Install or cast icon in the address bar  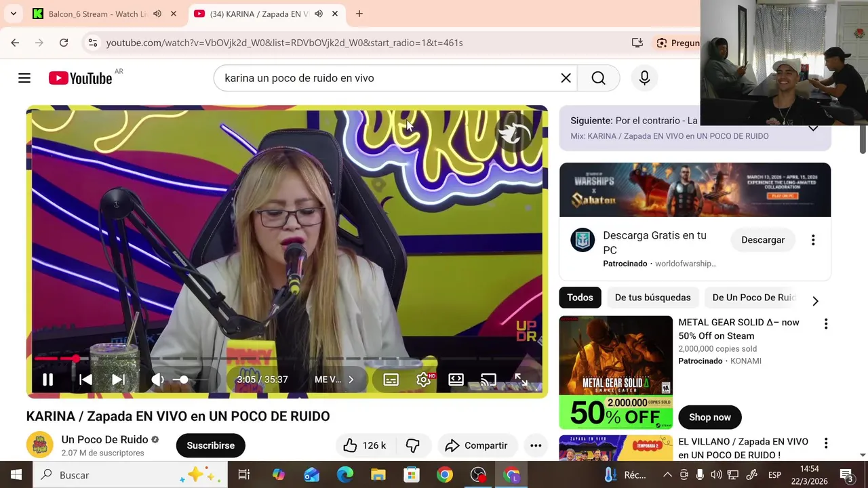pos(637,43)
